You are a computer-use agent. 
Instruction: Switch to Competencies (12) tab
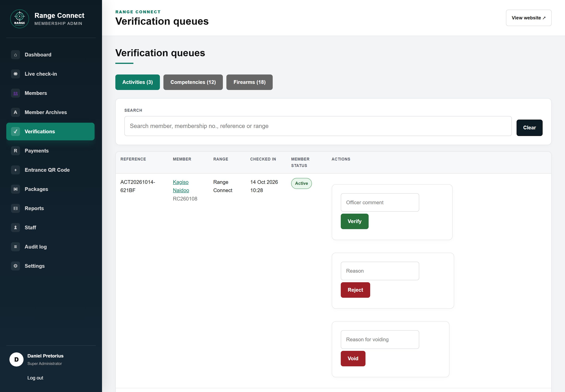(x=193, y=82)
